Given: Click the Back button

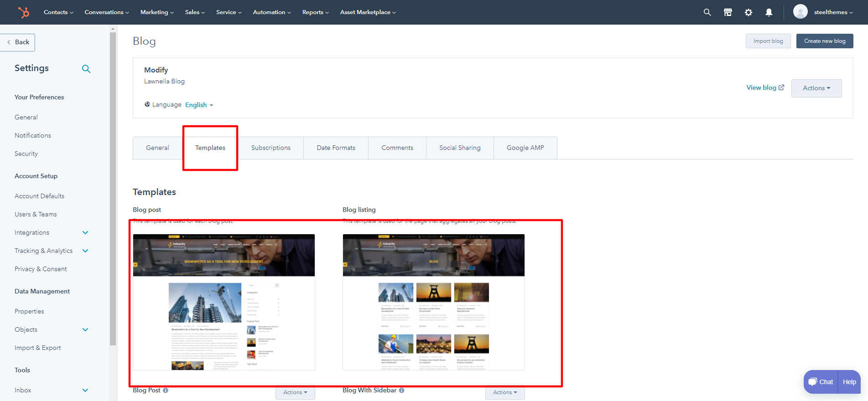Looking at the screenshot, I should pyautogui.click(x=18, y=42).
